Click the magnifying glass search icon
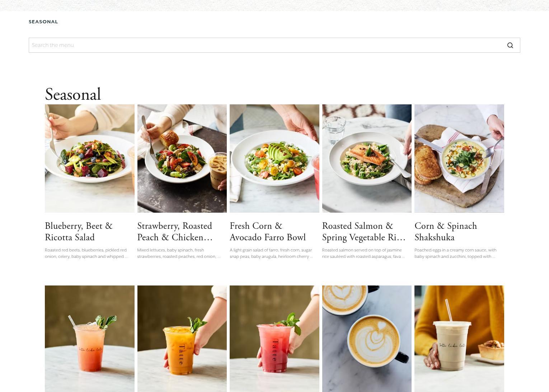549x392 pixels. [x=510, y=45]
